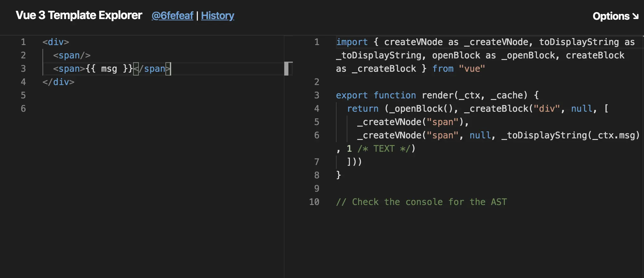Click the scrollbar marker in the template editor
Screen dimensions: 644x278
[286, 69]
